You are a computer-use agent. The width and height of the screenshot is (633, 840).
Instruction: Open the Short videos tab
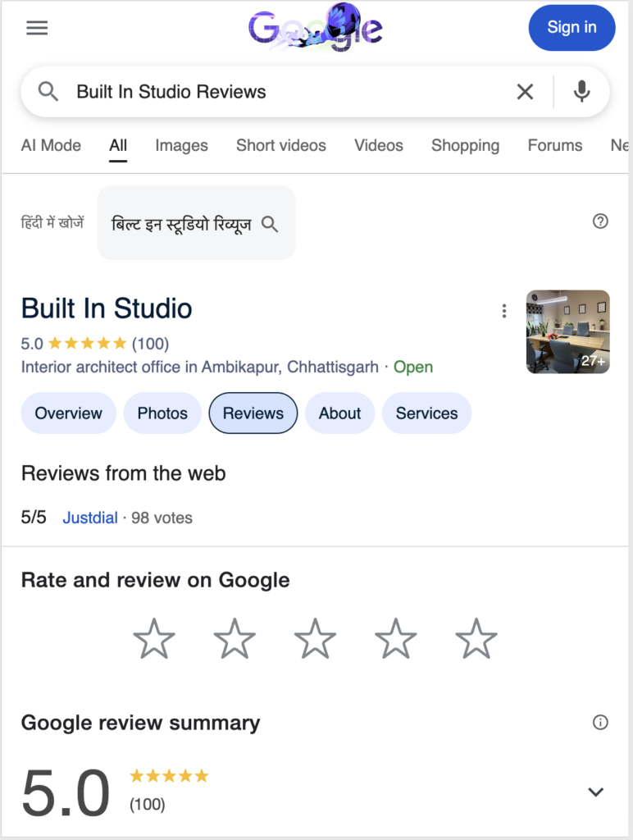pos(281,146)
